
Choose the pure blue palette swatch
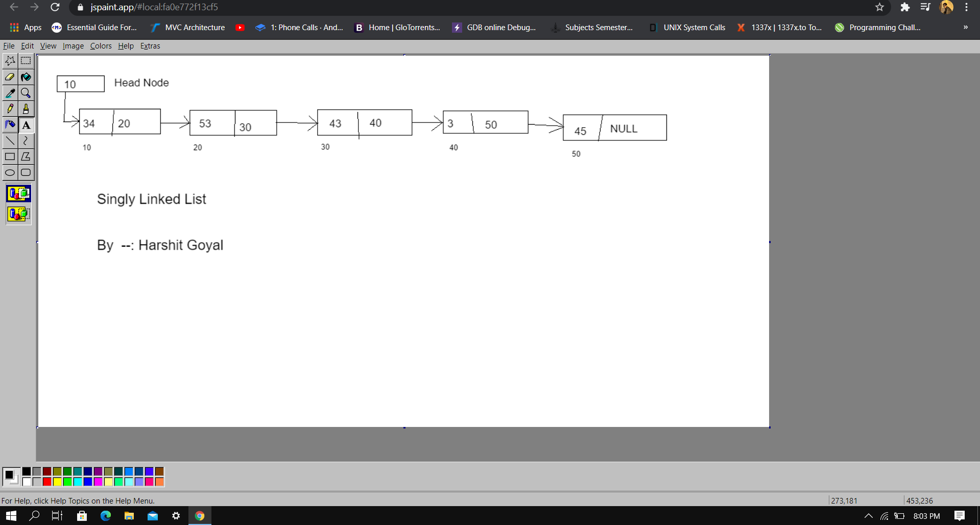88,482
